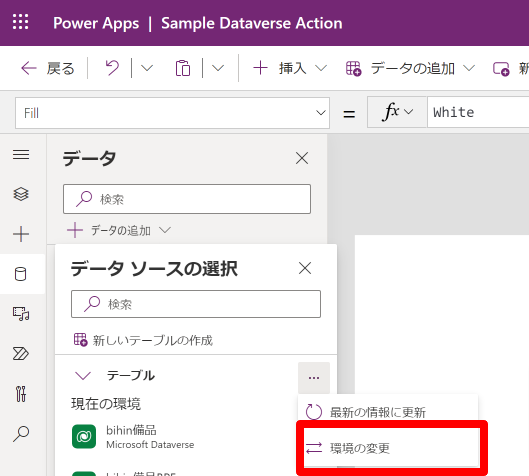Screen dimensions: 529x476
Task: Open the tree view layers icon
Action: coord(21,194)
